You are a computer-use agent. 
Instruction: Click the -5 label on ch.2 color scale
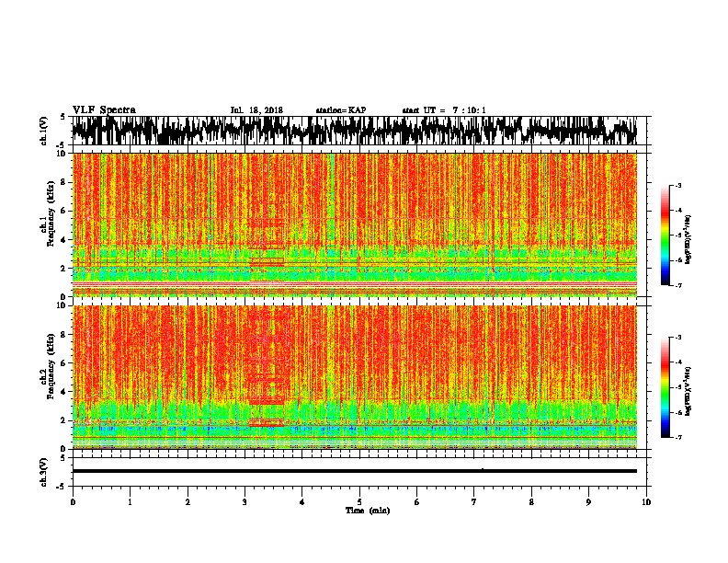tap(677, 387)
